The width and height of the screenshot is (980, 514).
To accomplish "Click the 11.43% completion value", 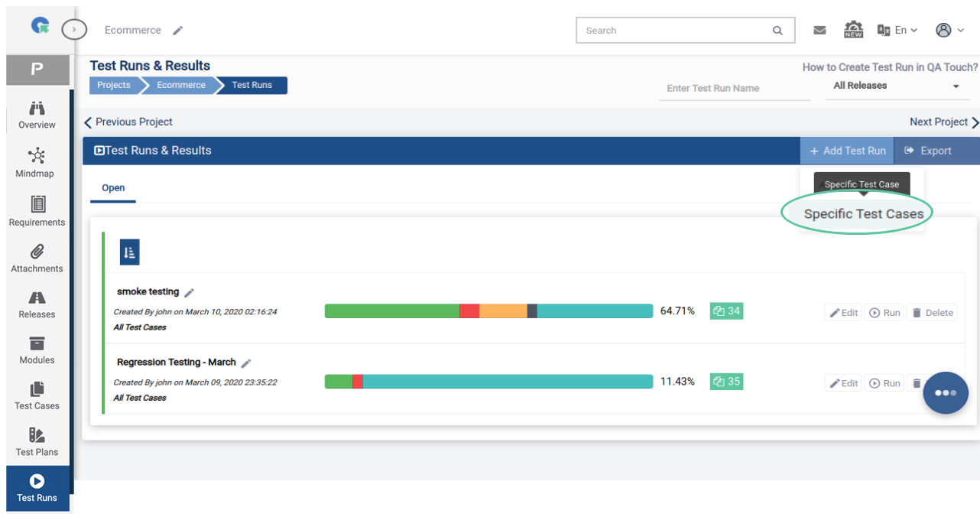I will tap(678, 381).
